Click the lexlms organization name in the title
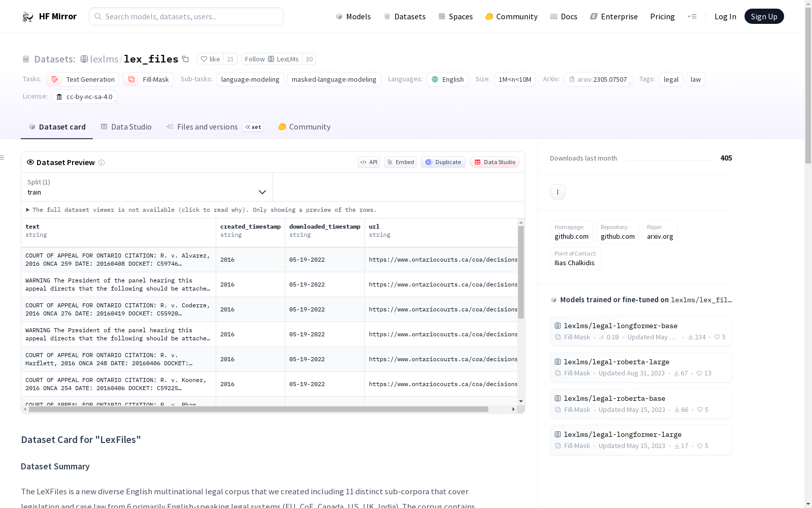 (104, 59)
